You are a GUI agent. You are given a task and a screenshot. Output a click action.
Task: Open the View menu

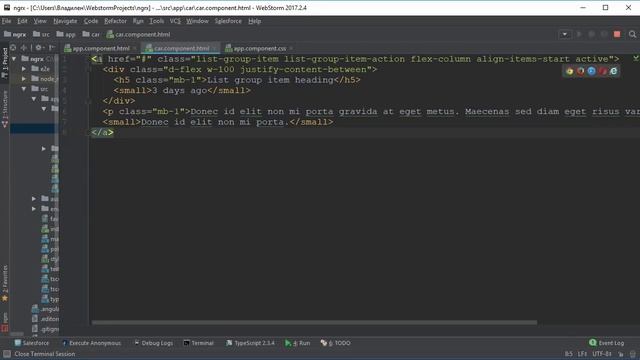point(40,21)
